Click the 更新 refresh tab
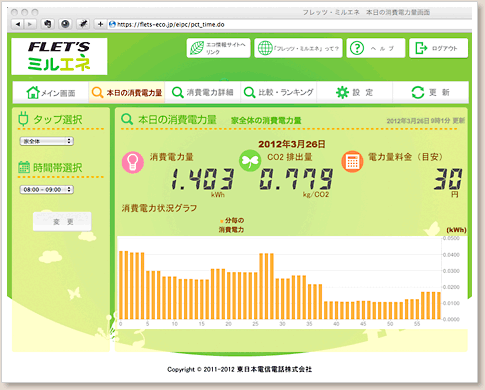This screenshot has width=485, height=390. [431, 92]
